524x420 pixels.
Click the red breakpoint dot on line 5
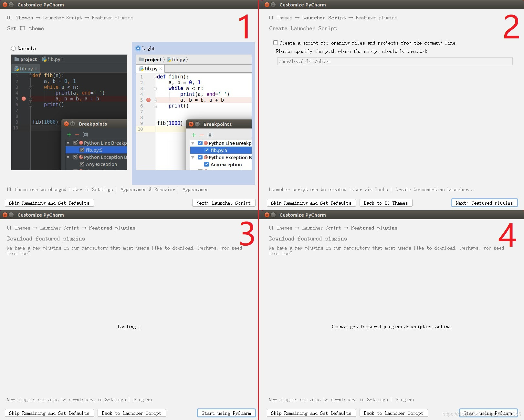click(148, 100)
